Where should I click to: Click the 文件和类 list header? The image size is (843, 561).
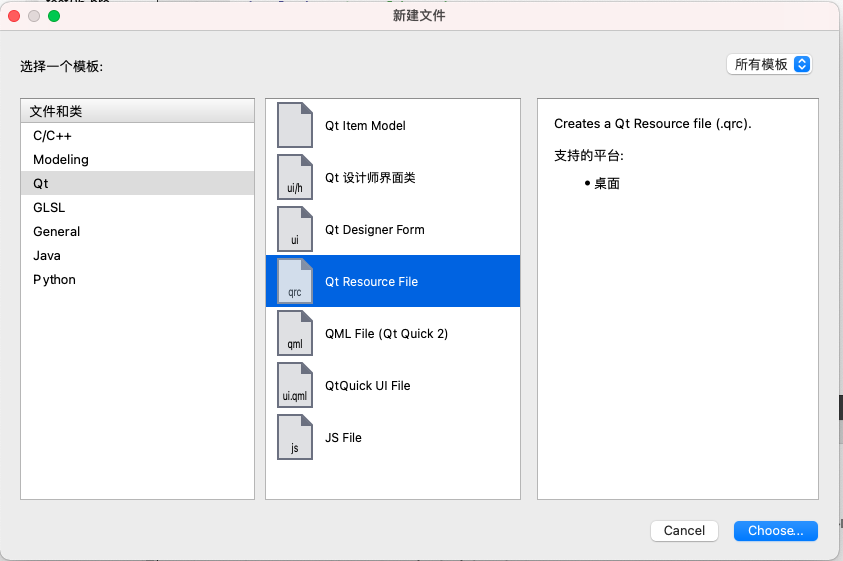click(137, 111)
